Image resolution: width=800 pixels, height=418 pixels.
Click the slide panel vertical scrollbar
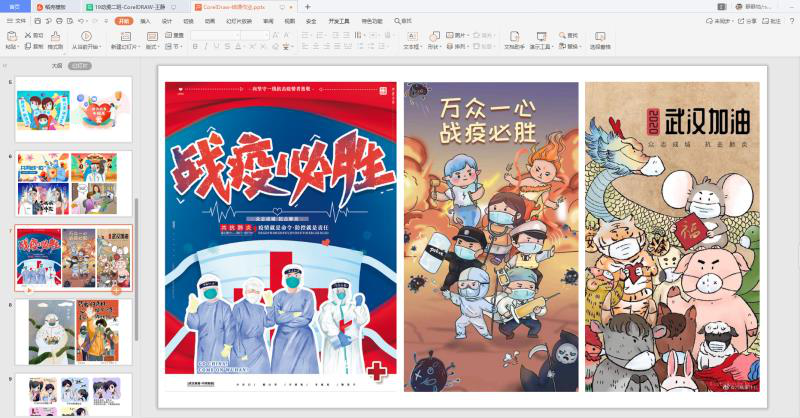click(x=136, y=269)
